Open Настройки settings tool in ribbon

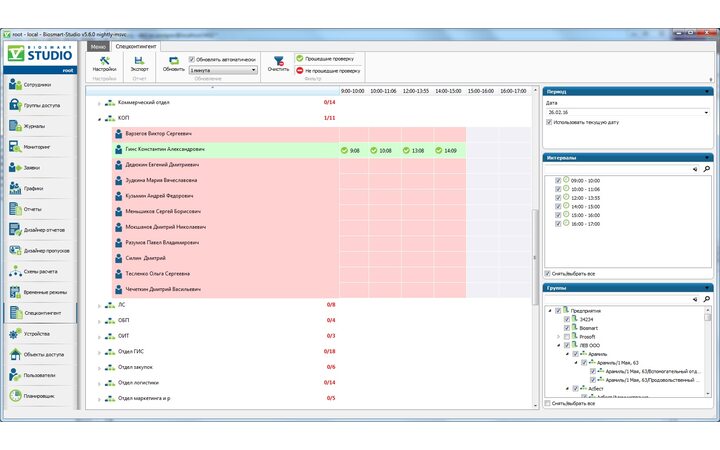[x=104, y=62]
